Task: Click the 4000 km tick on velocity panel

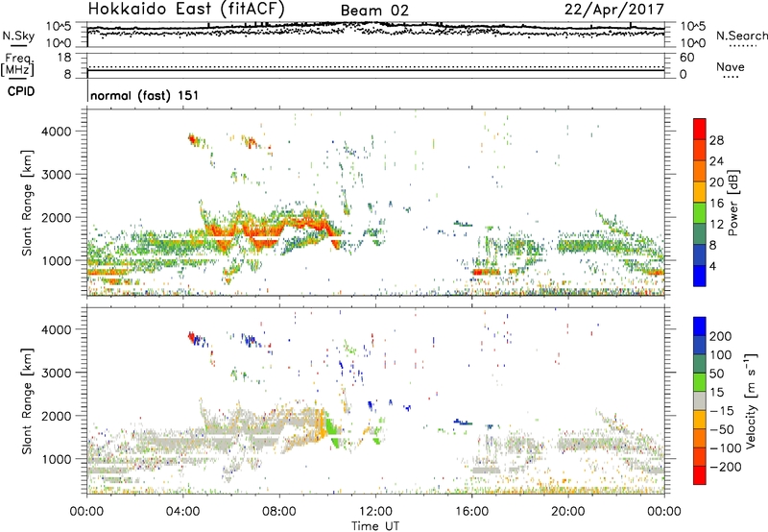Action: tap(56, 329)
